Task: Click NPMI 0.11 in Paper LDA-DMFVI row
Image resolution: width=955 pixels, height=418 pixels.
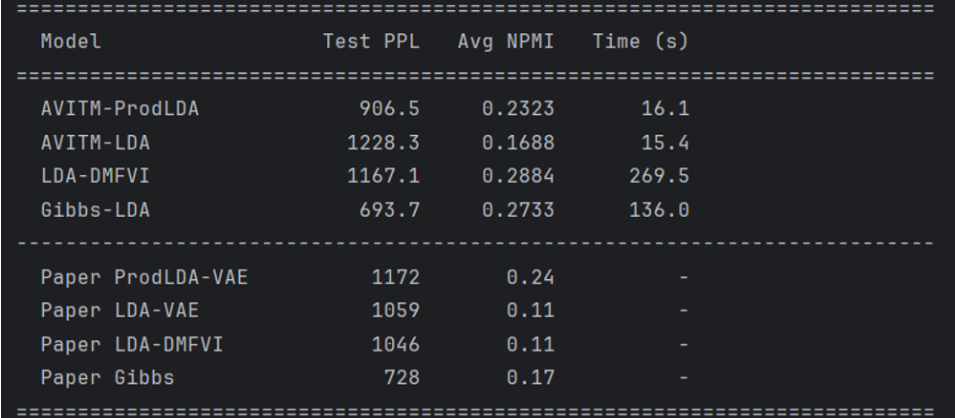Action: 530,344
